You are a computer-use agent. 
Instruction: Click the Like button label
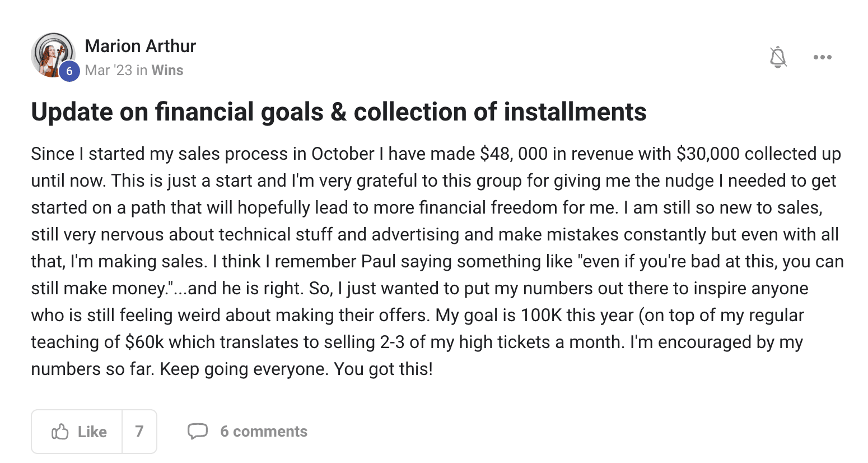[x=92, y=432]
